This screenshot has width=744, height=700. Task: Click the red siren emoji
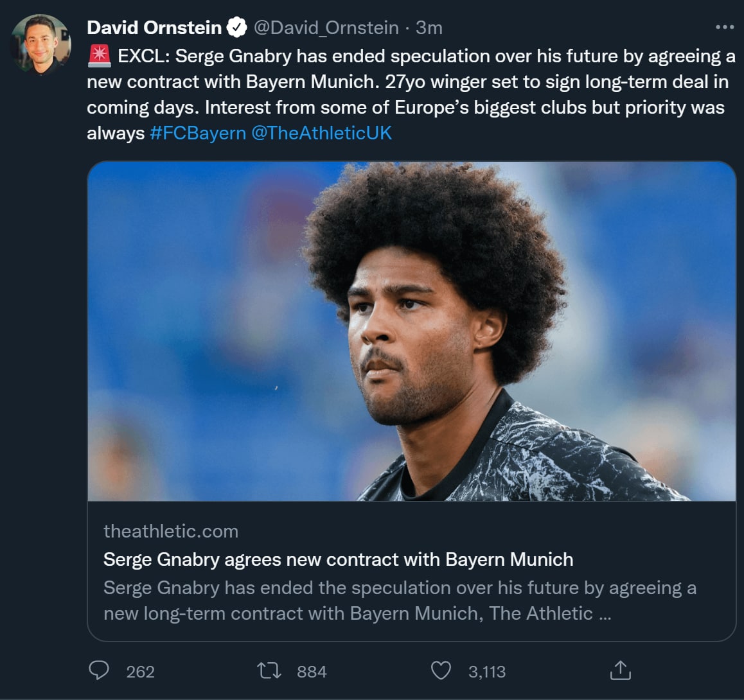click(x=99, y=56)
